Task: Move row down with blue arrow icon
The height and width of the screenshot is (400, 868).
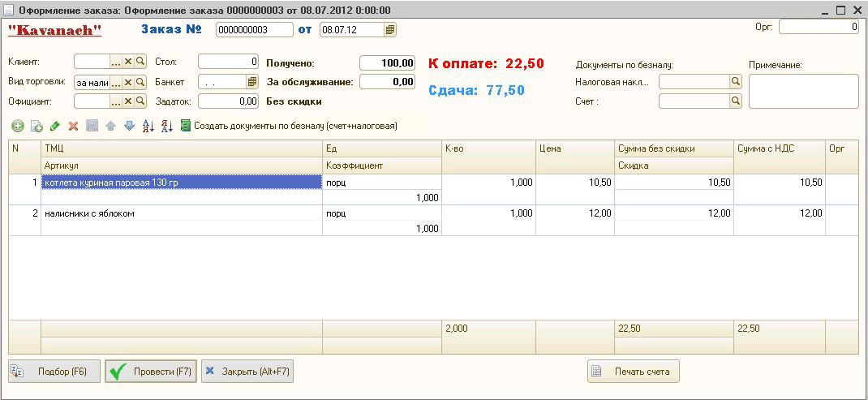Action: point(128,126)
